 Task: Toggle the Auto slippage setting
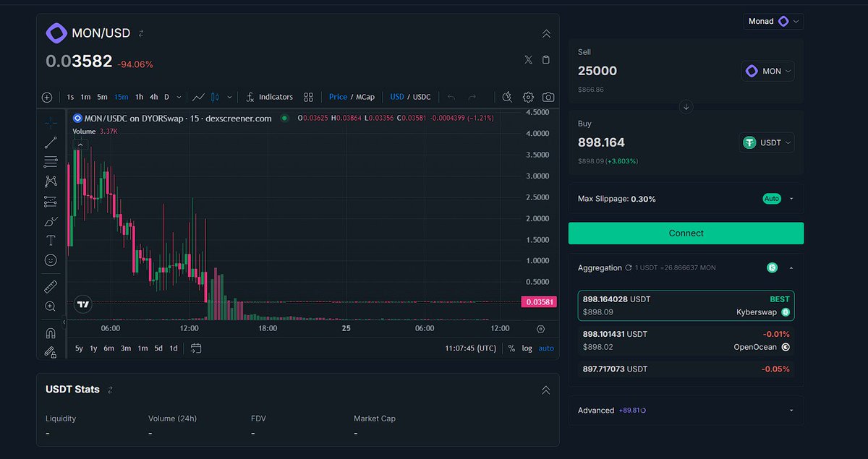[x=772, y=198]
